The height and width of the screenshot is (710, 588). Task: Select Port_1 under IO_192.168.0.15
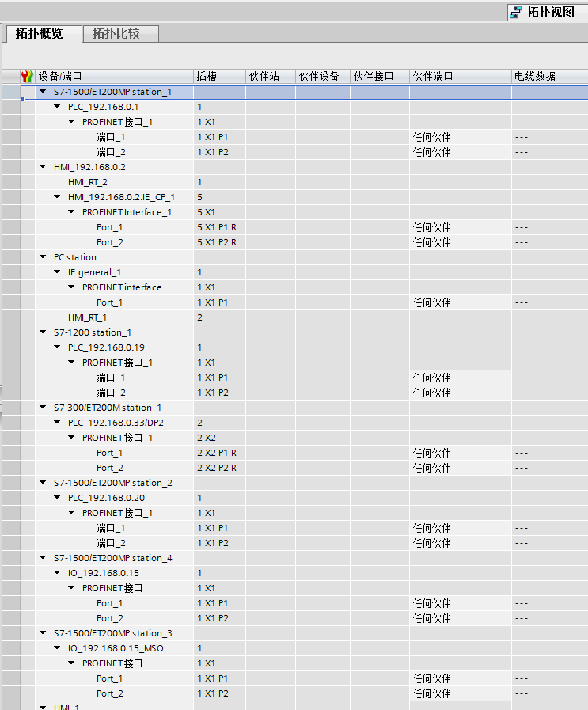pyautogui.click(x=109, y=603)
